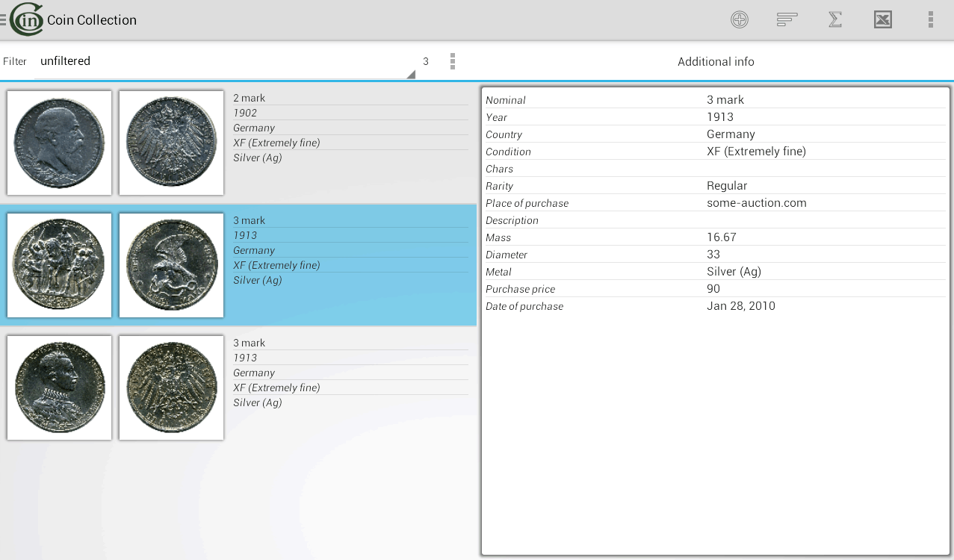Tap the Coin Collection app logo
The image size is (954, 560).
click(x=27, y=20)
